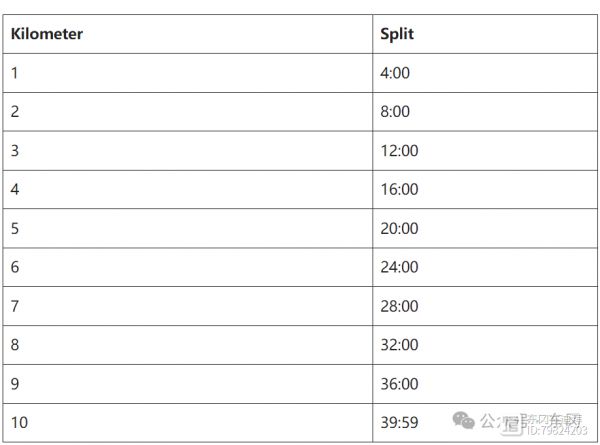Click the 32:00 split value
The image size is (600, 445).
pos(399,345)
